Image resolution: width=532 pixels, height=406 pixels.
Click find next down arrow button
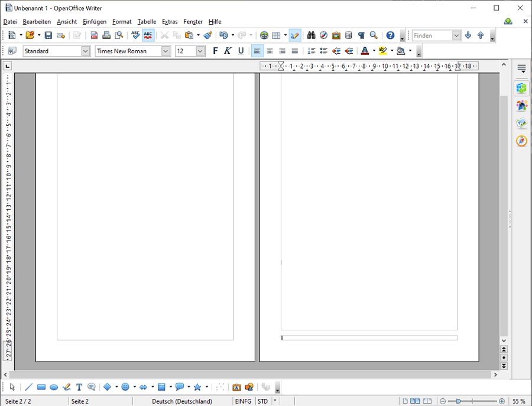(468, 35)
